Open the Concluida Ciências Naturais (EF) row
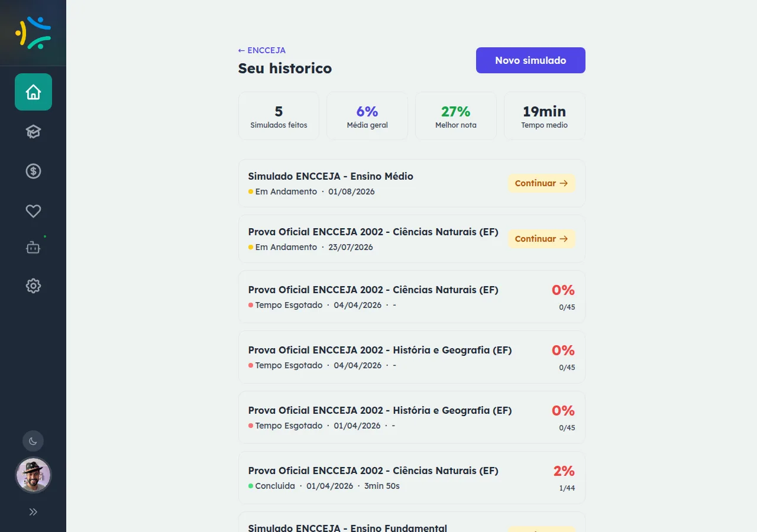This screenshot has width=757, height=532. pyautogui.click(x=412, y=478)
